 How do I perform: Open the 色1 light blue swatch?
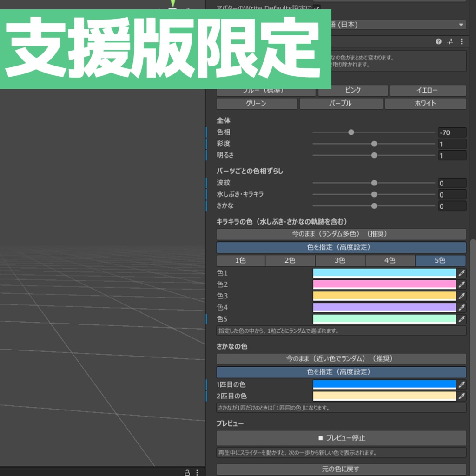384,273
